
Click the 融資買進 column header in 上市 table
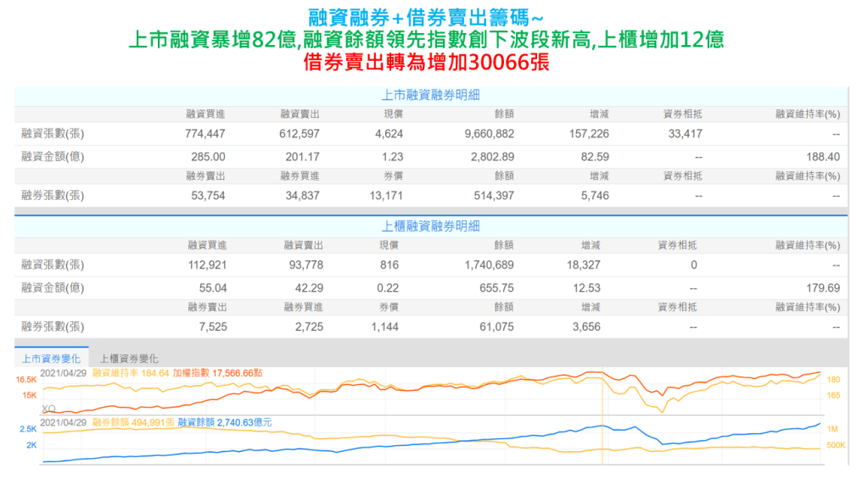206,114
